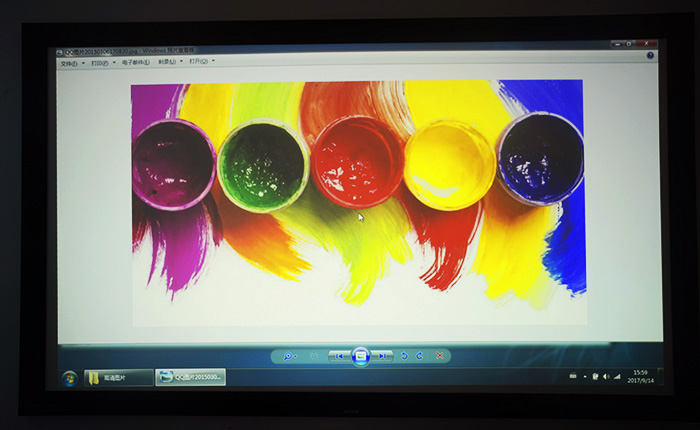Delete the picture with the red X

440,356
